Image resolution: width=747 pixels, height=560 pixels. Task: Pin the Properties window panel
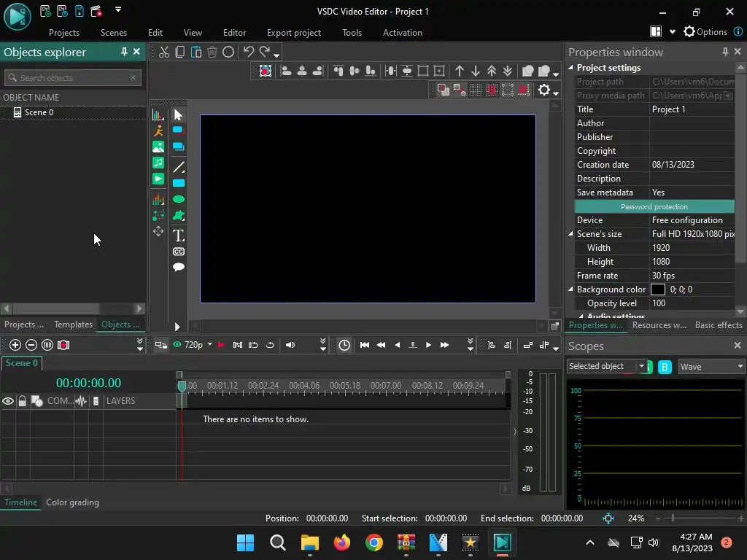(x=725, y=52)
